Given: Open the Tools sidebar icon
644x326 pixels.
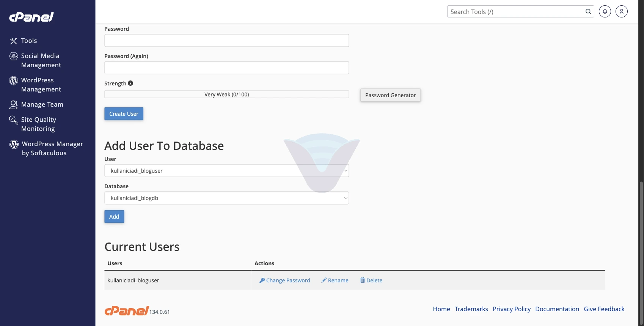Looking at the screenshot, I should [14, 41].
